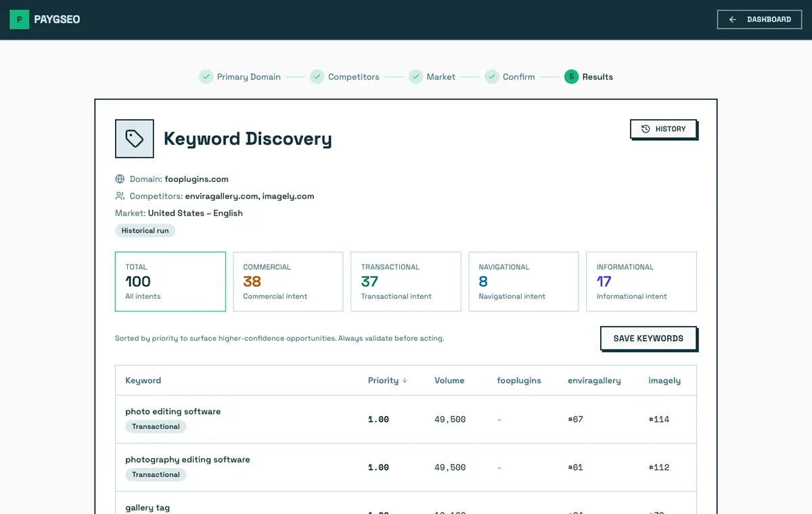Click the PAYGSEO brand name

57,20
